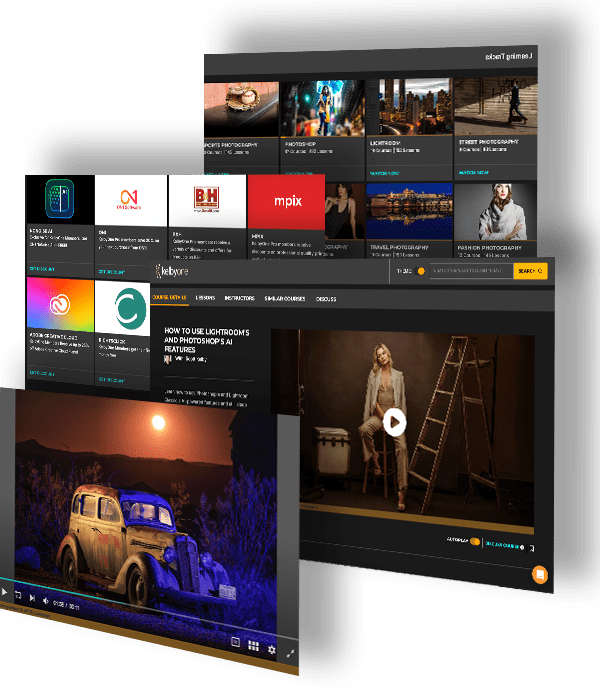Click the search input field in header

[470, 271]
